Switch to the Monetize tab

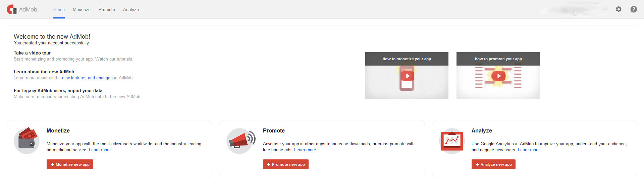tap(82, 9)
